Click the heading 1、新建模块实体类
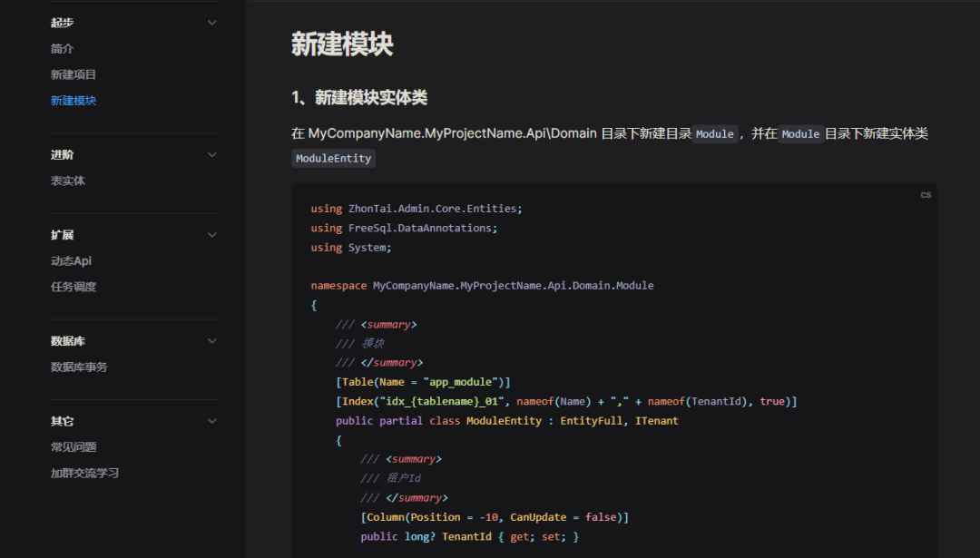Screen dimensions: 980x558 (359, 97)
